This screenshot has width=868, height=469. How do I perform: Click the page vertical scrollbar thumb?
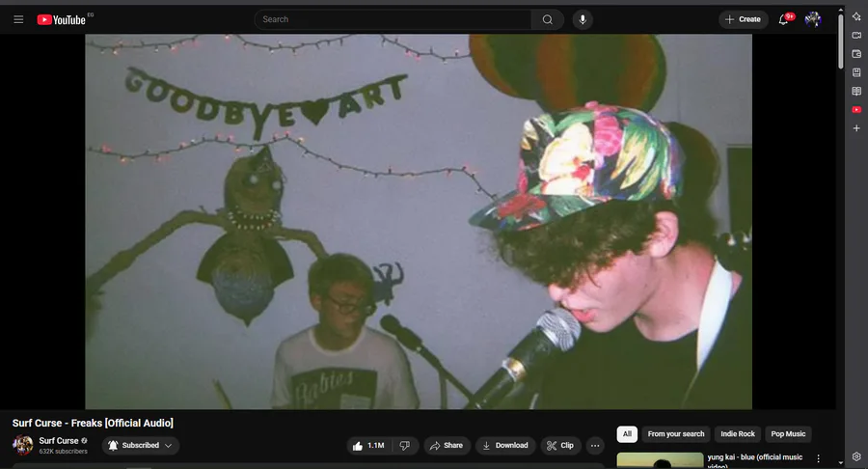tap(841, 41)
